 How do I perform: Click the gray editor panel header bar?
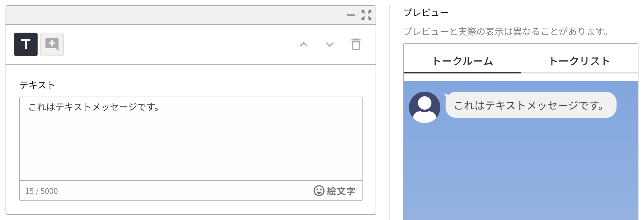coord(177,15)
